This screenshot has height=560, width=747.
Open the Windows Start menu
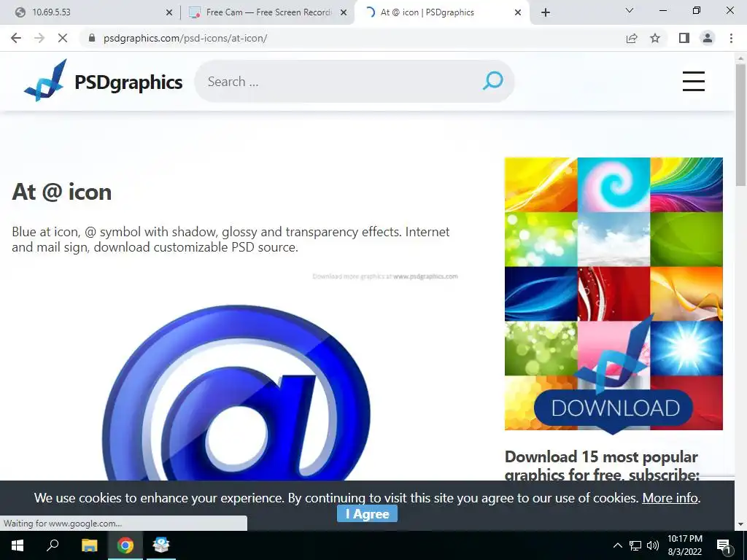coord(18,545)
